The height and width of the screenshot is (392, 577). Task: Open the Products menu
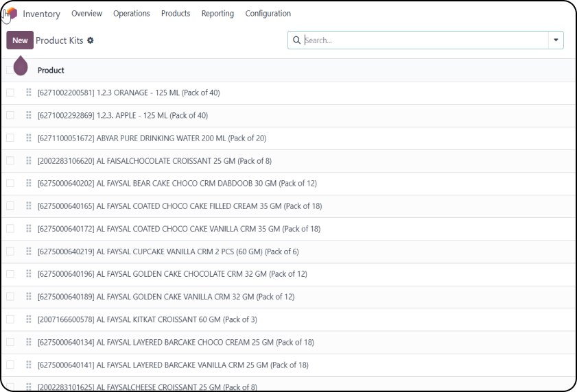(176, 14)
